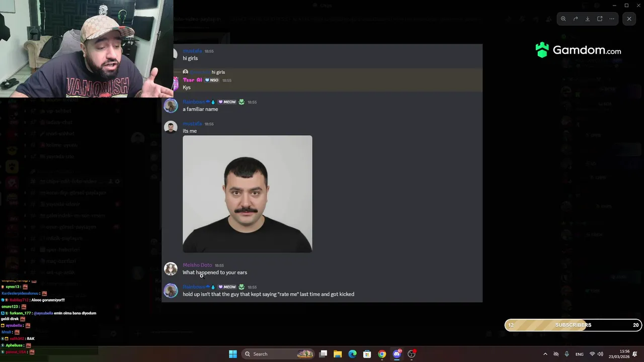Open volume control tray icon
The height and width of the screenshot is (362, 644).
(x=600, y=354)
